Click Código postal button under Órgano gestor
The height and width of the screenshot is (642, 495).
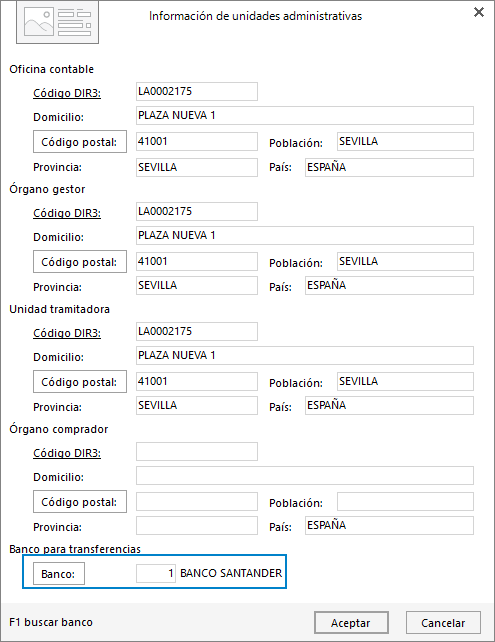tap(80, 262)
